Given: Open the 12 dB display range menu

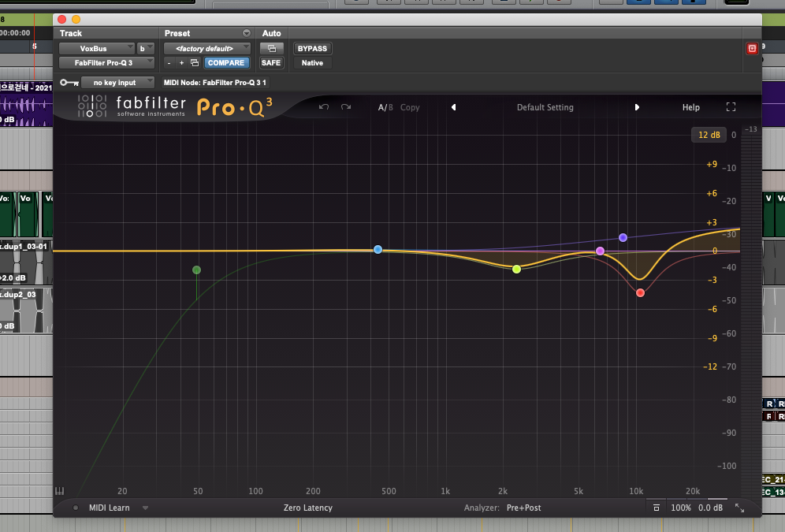Looking at the screenshot, I should 709,135.
